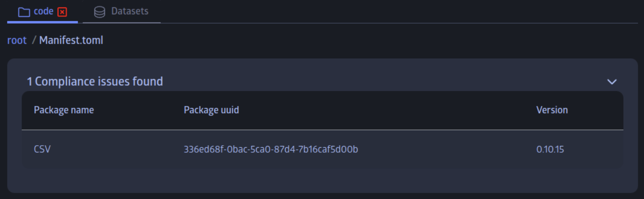Sort by Package name column header

(x=64, y=110)
